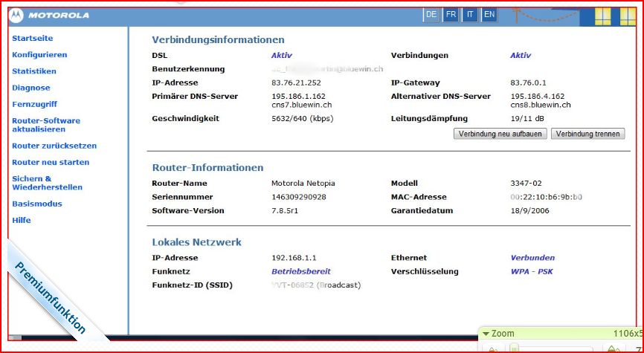Switch language to FR

[x=451, y=15]
